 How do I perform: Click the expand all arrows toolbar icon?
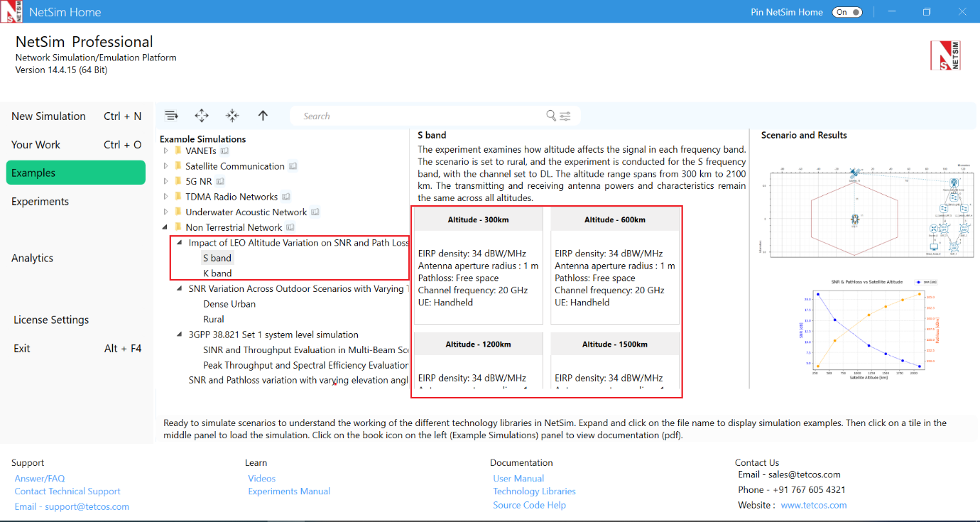pos(202,116)
